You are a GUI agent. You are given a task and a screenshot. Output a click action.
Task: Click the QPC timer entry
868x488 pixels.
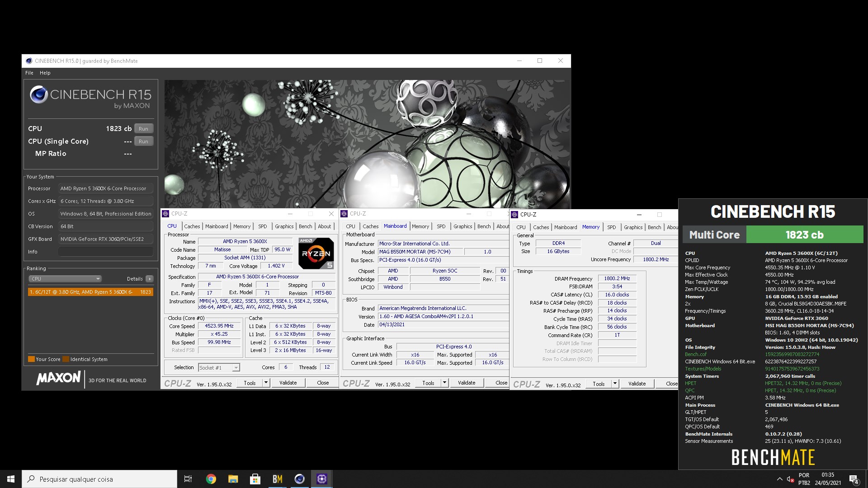689,390
